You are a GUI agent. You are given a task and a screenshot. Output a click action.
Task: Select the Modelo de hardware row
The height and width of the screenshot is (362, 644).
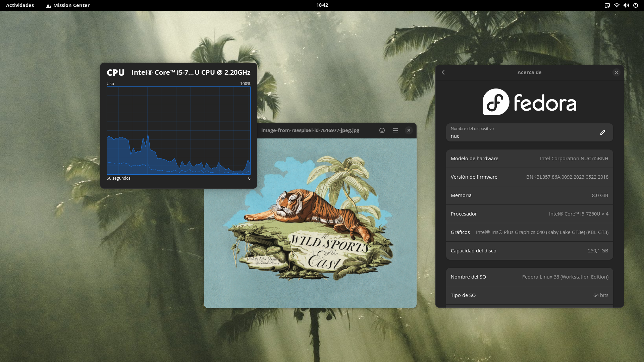[x=529, y=159]
